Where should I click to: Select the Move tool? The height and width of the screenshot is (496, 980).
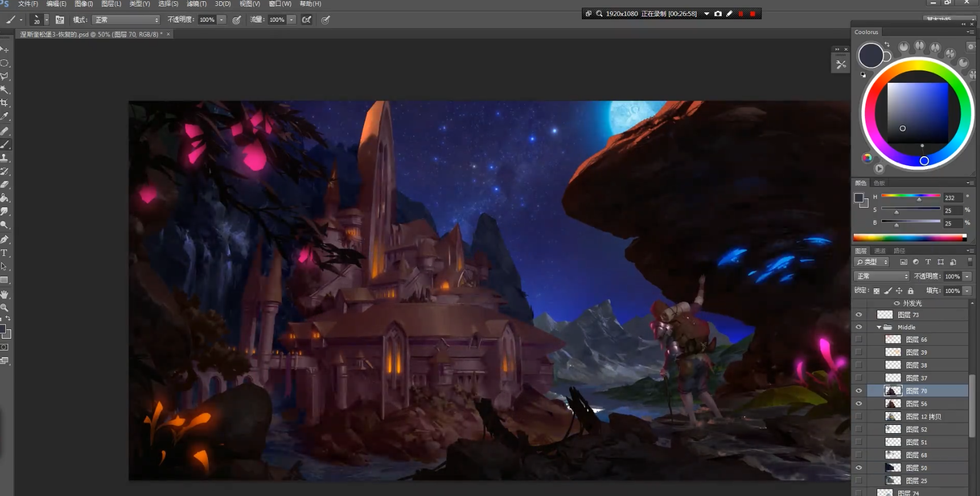point(4,49)
